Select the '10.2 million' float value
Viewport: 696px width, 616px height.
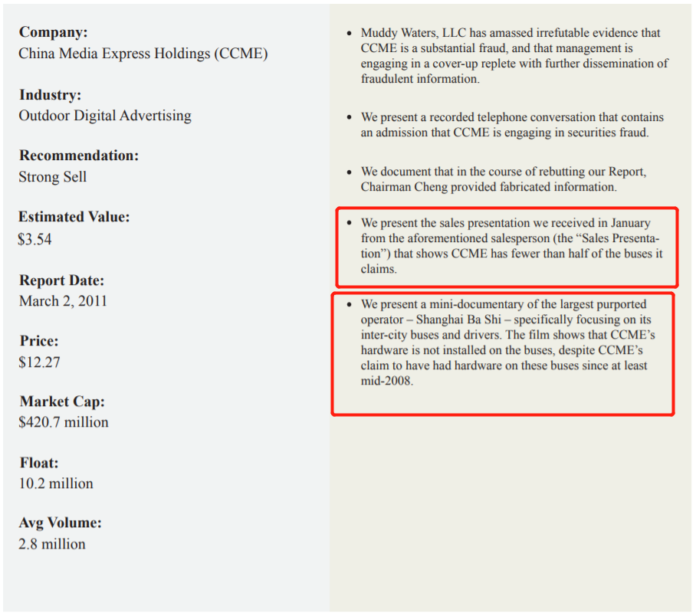click(x=56, y=483)
